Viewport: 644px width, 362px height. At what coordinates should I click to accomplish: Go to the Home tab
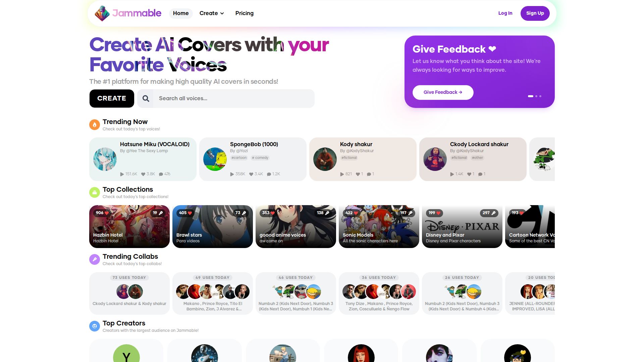point(181,13)
